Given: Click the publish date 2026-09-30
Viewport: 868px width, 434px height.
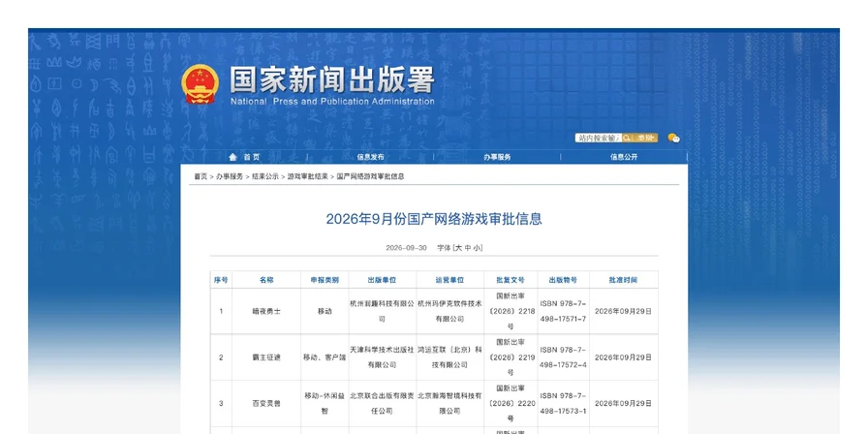Looking at the screenshot, I should click(x=406, y=248).
